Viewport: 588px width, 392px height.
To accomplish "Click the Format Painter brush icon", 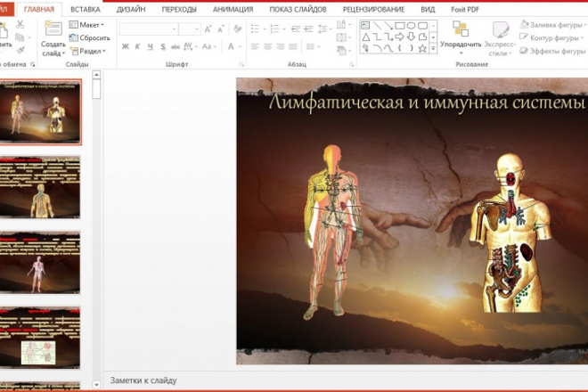I will tap(20, 50).
